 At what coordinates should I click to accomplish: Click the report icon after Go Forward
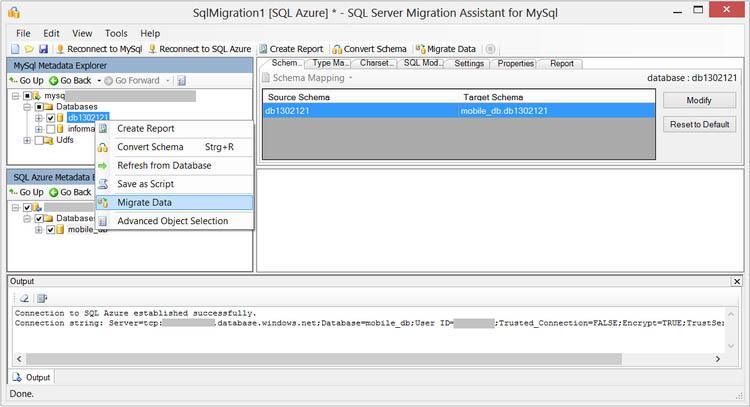pos(181,80)
